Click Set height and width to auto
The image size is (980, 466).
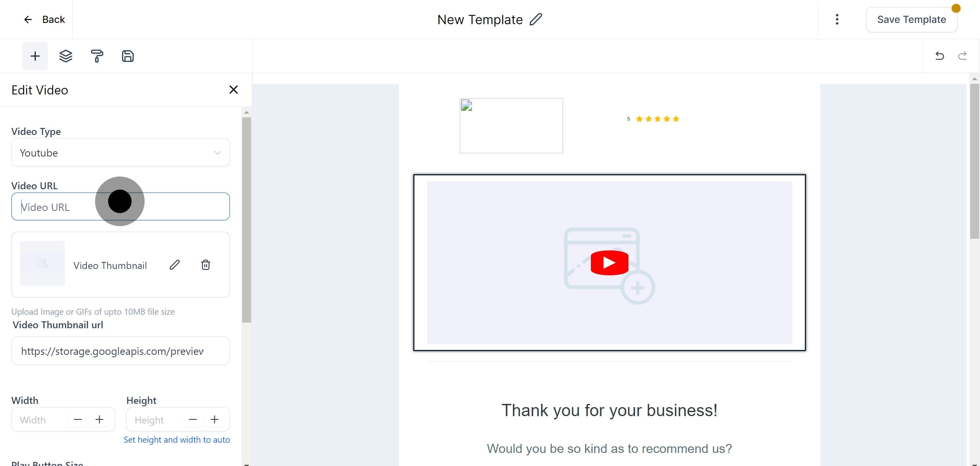(x=177, y=440)
